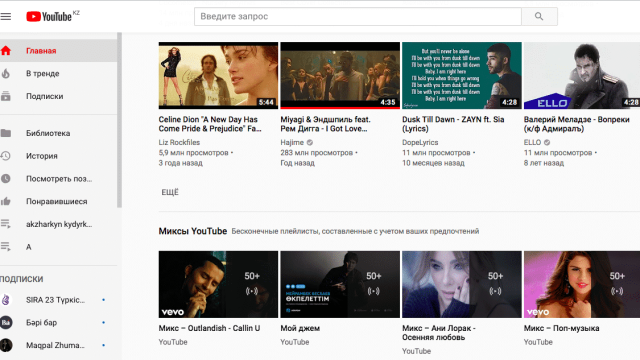Visit Hajime channel

[292, 142]
